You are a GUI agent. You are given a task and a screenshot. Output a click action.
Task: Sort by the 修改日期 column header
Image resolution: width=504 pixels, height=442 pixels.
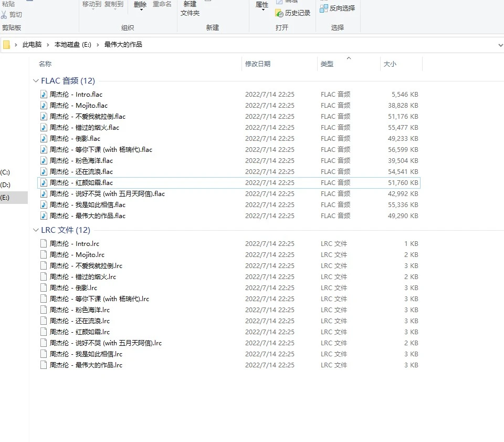point(258,64)
